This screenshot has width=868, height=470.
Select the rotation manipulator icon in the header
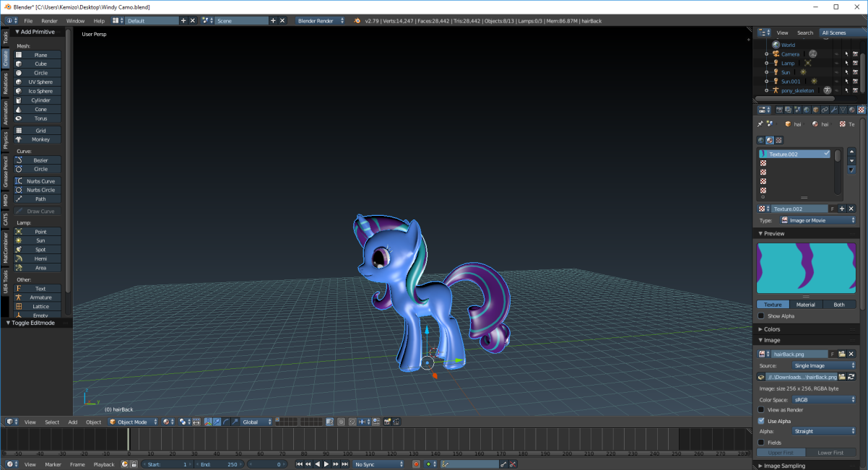(x=225, y=422)
